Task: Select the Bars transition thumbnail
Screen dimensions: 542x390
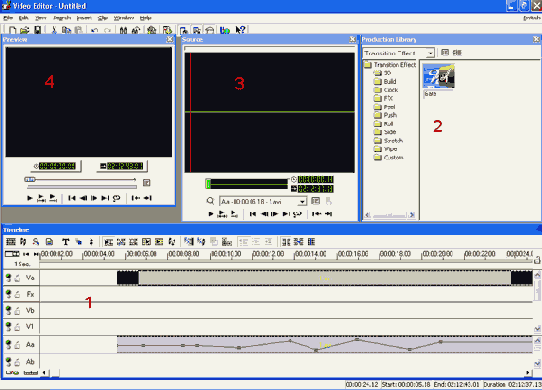Action: (x=439, y=76)
